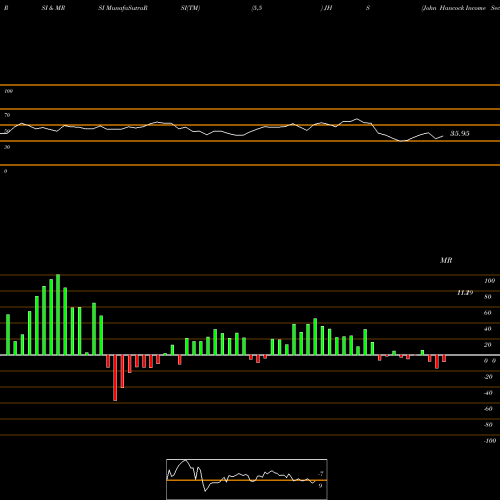The height and width of the screenshot is (500, 500).
Task: Click the RSI value 35.95 label
Action: coord(459,134)
